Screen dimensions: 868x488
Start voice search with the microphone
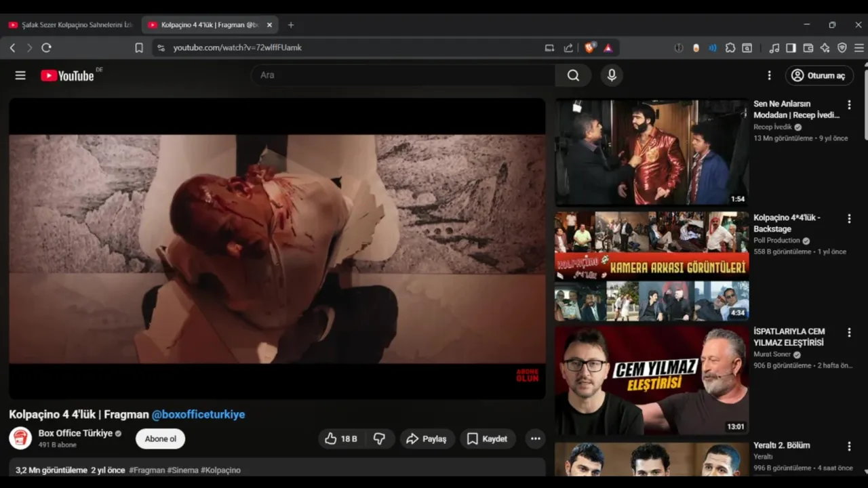pyautogui.click(x=612, y=75)
